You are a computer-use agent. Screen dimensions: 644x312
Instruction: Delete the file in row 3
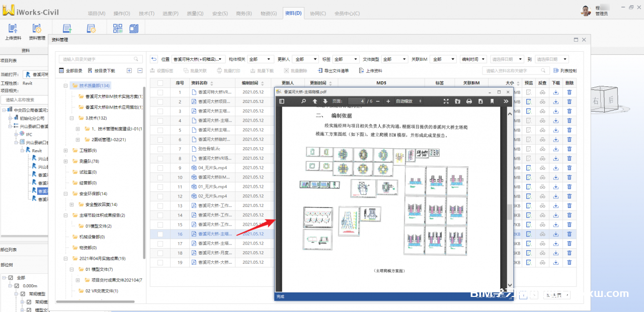click(570, 111)
